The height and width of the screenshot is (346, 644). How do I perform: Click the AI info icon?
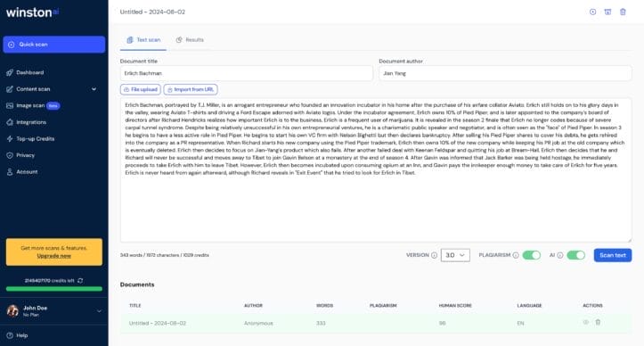click(x=559, y=255)
